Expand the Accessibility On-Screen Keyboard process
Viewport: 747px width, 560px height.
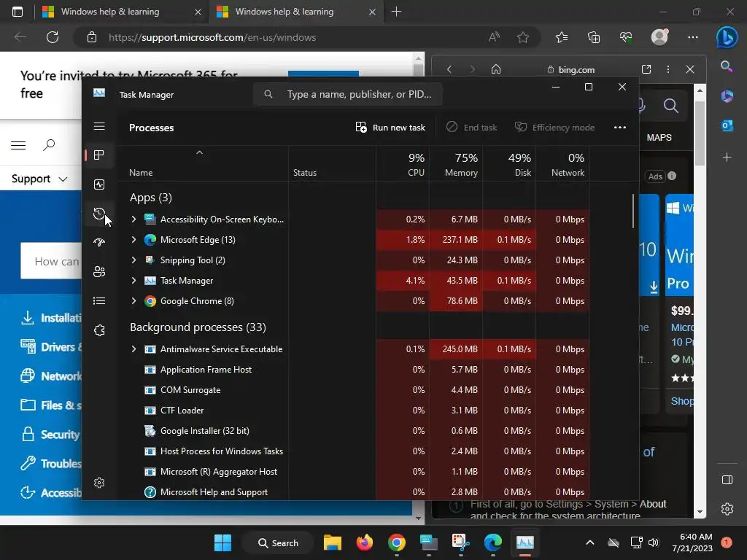pyautogui.click(x=134, y=219)
